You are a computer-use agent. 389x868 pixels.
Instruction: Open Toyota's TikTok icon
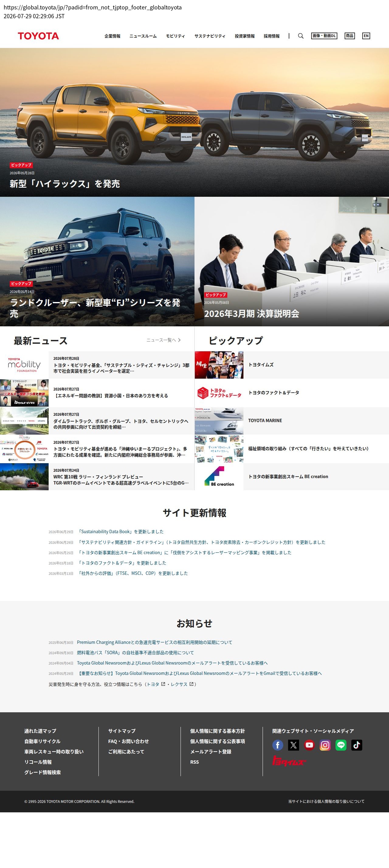tap(357, 745)
